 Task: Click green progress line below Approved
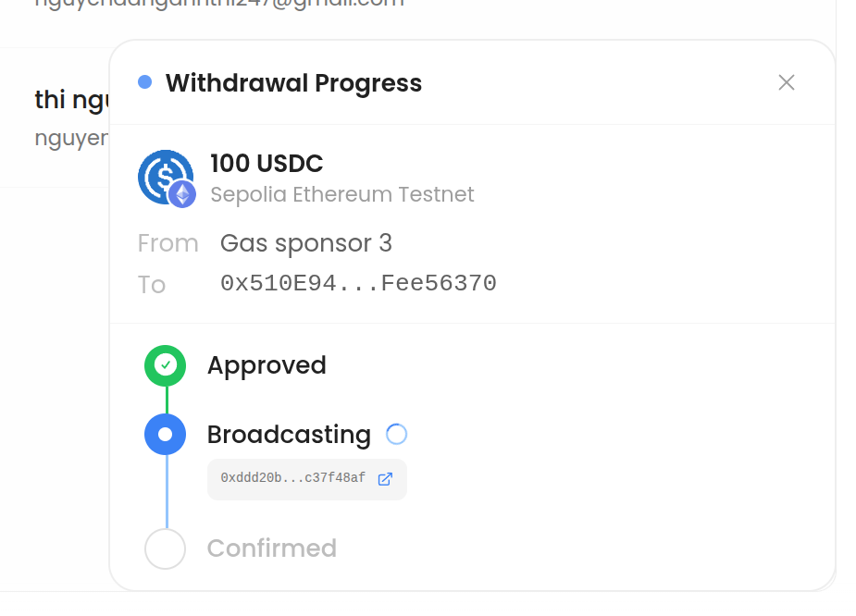click(x=167, y=400)
